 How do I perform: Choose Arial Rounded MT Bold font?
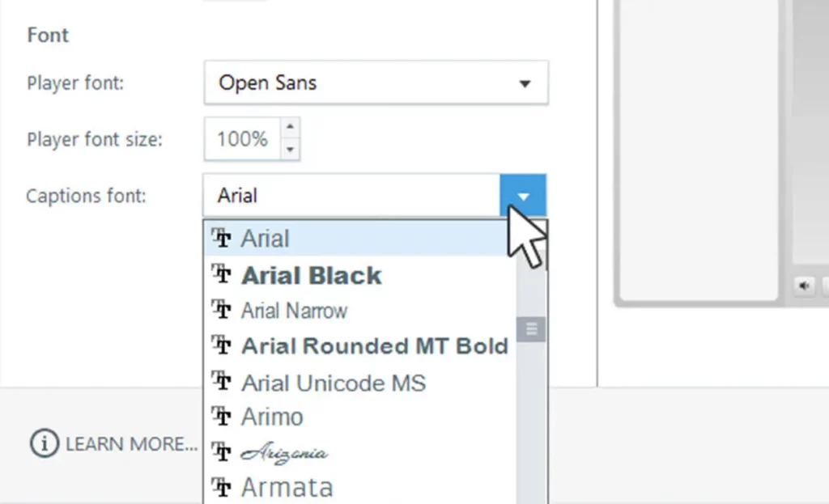coord(374,346)
